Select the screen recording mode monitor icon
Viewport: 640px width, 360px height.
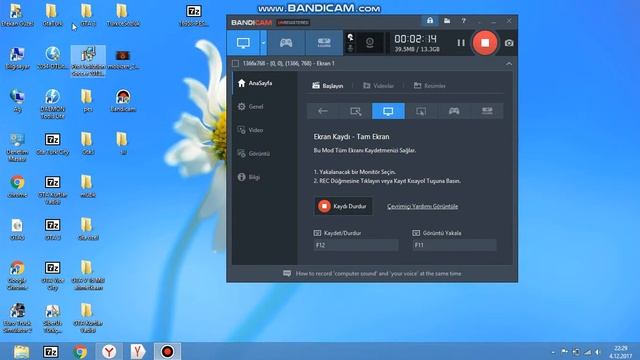(243, 43)
